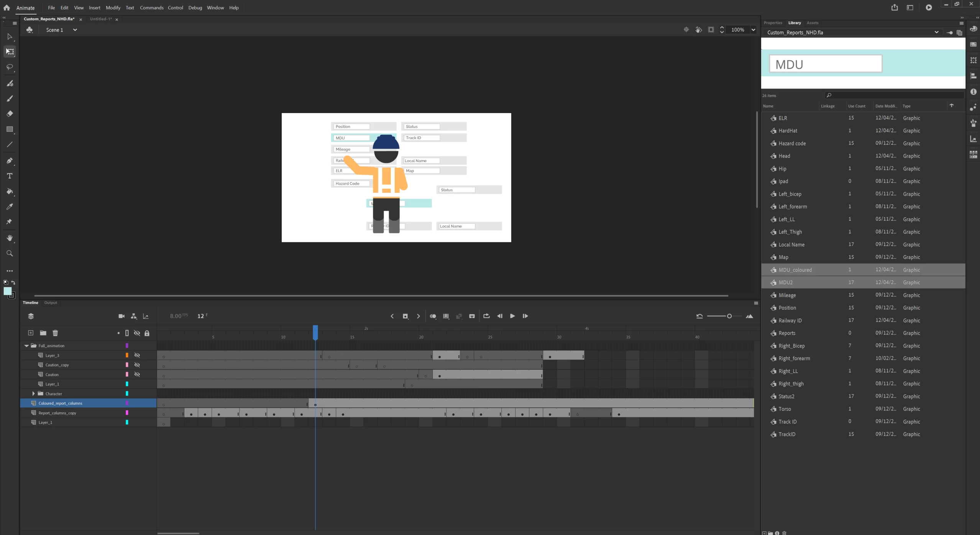Select the Zoom tool
Image resolution: width=980 pixels, height=535 pixels.
pos(10,253)
